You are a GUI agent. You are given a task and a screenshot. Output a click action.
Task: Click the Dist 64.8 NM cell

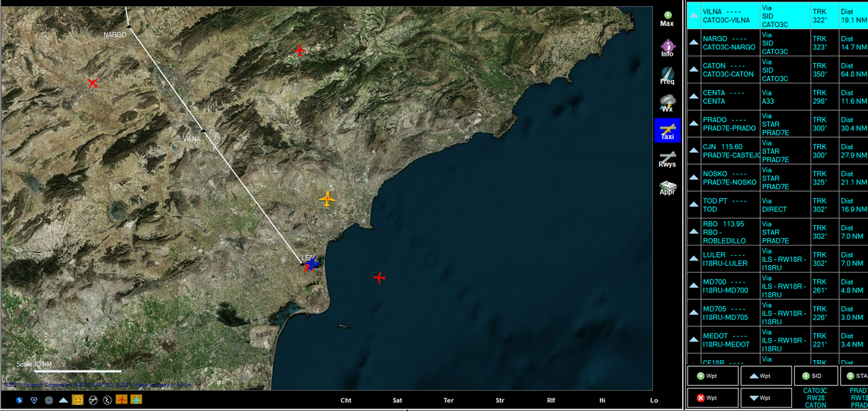point(854,69)
